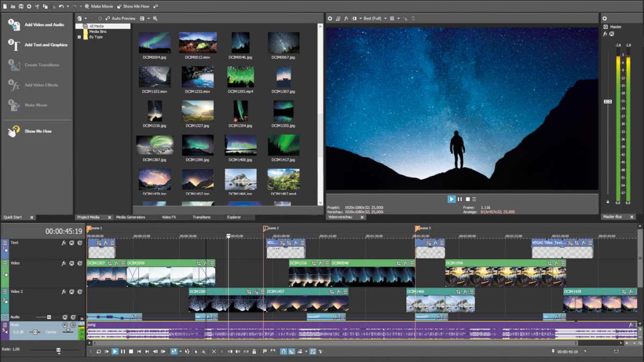Select the DCIM0012.mov media thumbnail
The width and height of the screenshot is (644, 362).
point(197,43)
